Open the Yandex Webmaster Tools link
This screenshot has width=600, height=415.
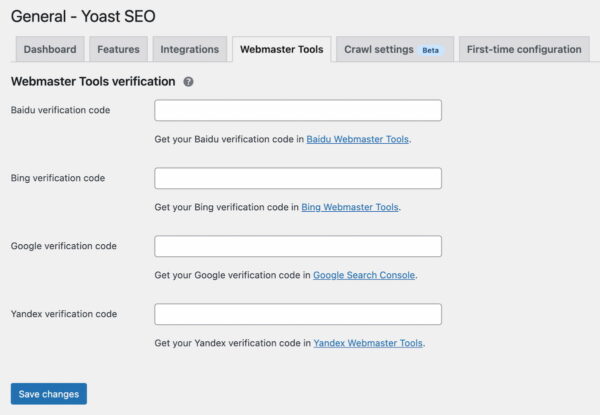pyautogui.click(x=368, y=343)
